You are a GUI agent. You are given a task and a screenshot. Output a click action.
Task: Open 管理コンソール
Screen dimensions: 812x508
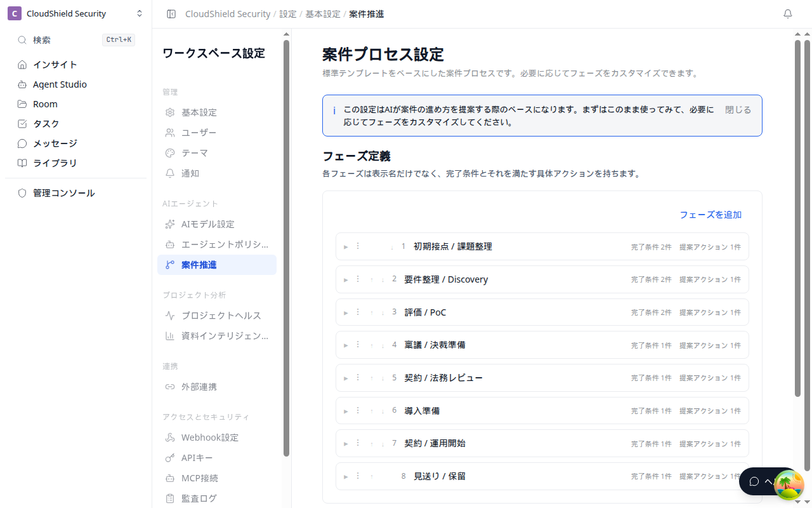click(x=76, y=193)
